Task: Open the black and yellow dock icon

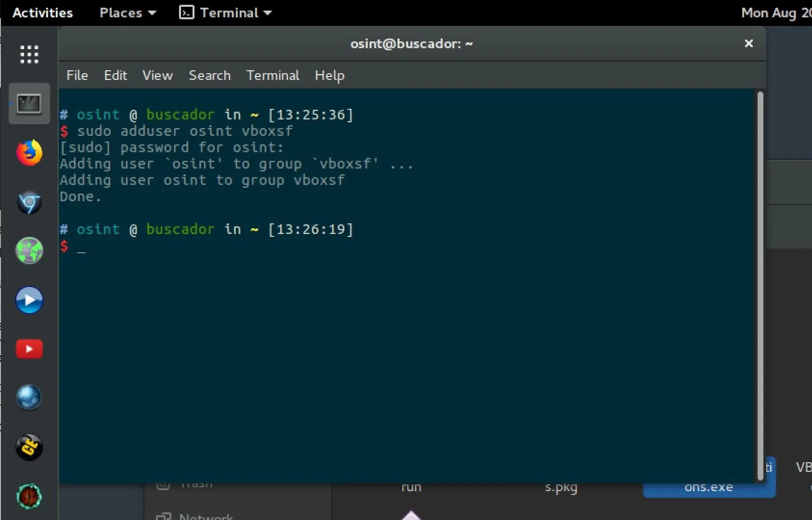Action: [x=29, y=447]
